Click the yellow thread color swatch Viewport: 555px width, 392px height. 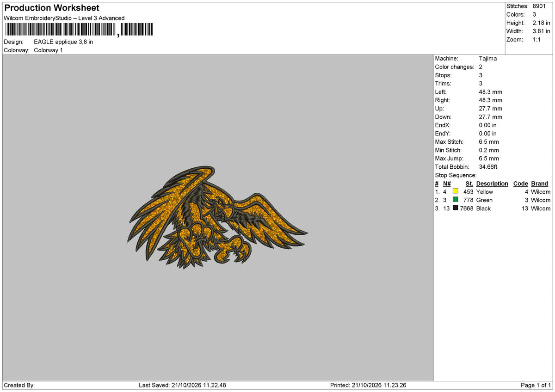click(x=456, y=191)
